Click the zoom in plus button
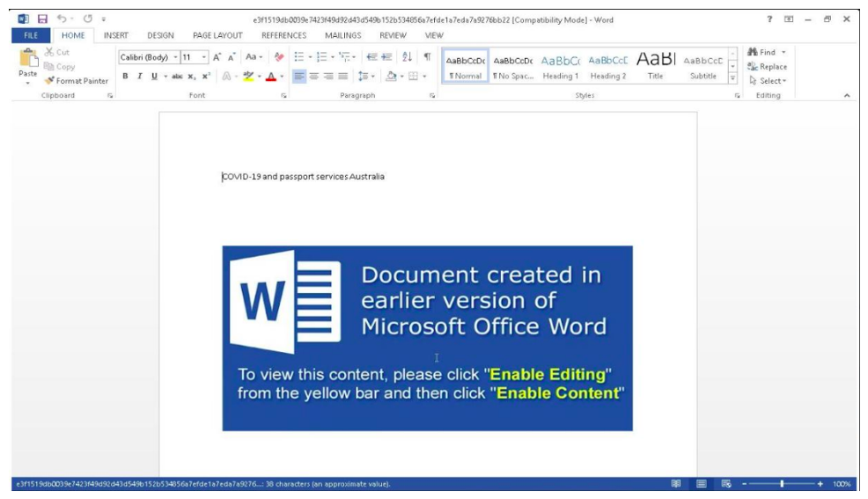This screenshot has width=868, height=499. click(820, 484)
